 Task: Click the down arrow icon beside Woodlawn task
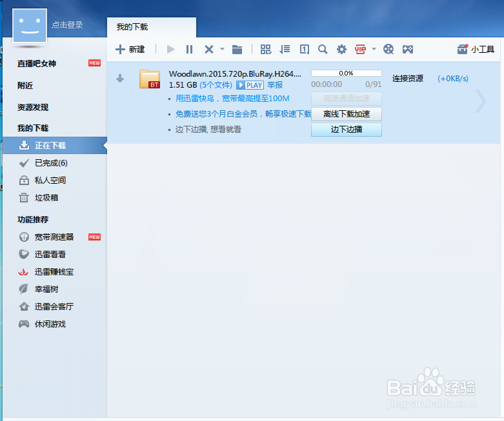coord(120,79)
